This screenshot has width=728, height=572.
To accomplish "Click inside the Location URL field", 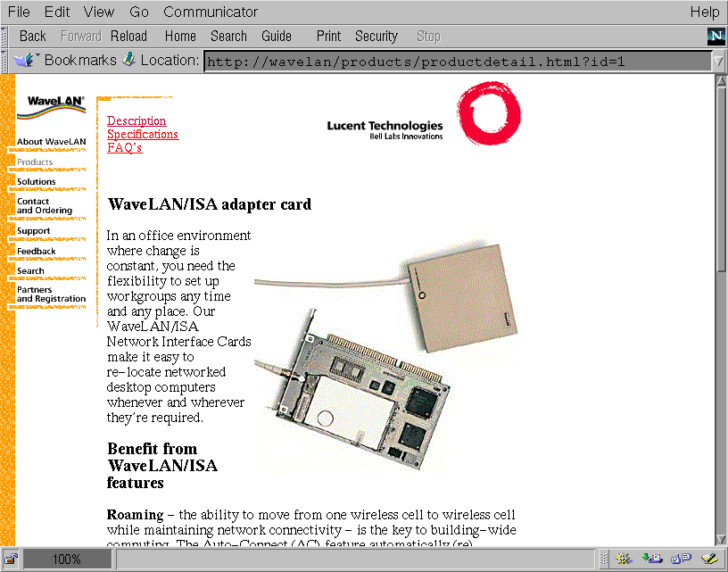I will tap(455, 62).
